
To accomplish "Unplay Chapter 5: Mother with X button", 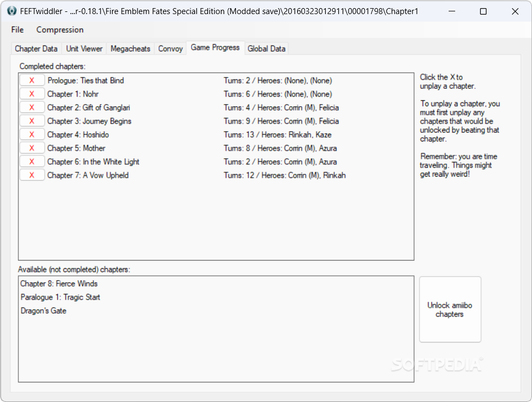I will 32,148.
